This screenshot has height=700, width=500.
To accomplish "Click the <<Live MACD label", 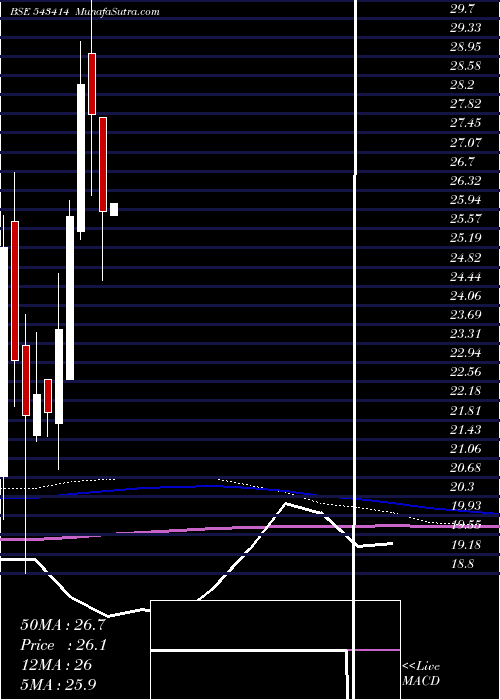I will pyautogui.click(x=421, y=673).
